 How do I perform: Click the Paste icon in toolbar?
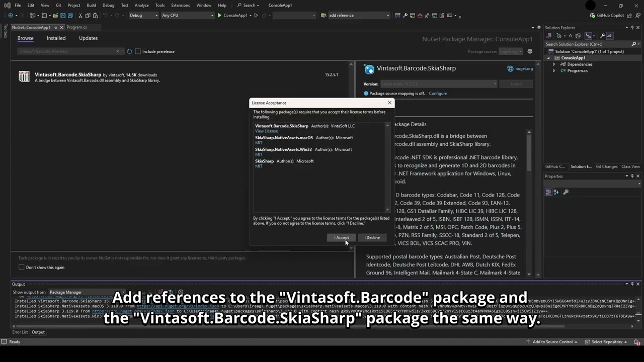click(94, 16)
